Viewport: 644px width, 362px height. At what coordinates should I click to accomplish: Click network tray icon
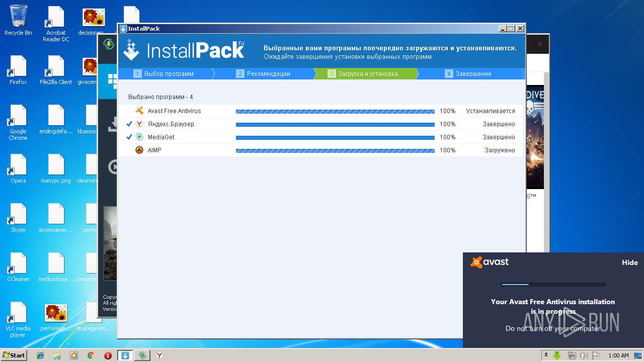[572, 355]
